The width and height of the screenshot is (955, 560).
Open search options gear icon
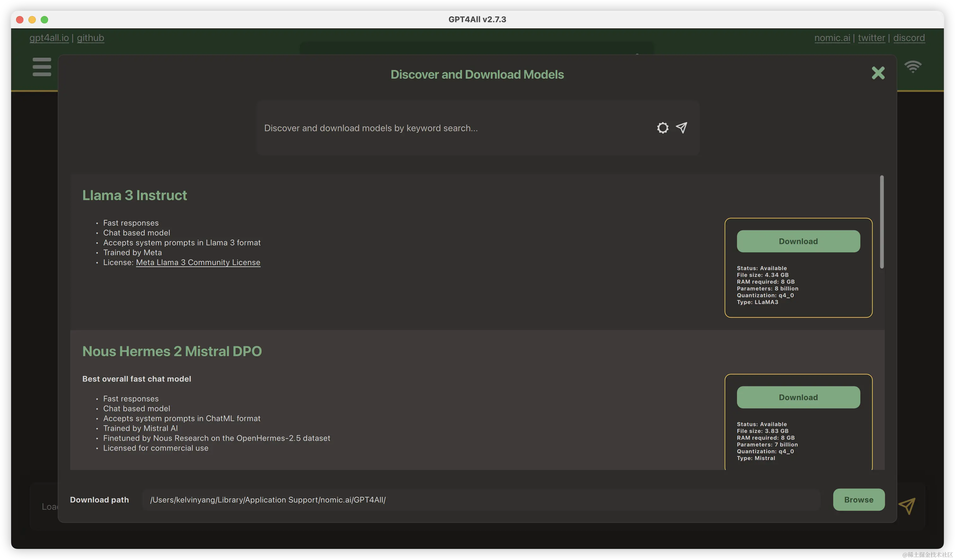[663, 128]
